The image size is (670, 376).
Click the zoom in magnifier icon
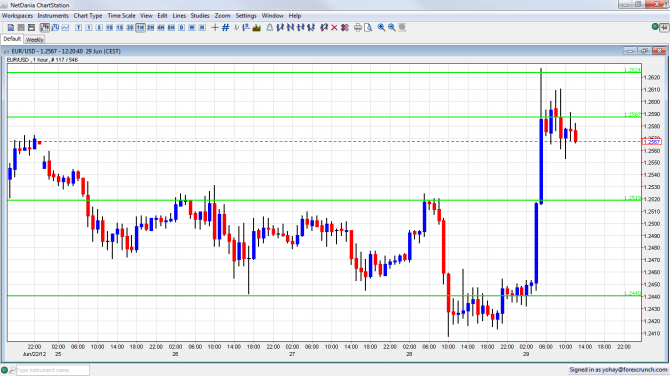(381, 28)
